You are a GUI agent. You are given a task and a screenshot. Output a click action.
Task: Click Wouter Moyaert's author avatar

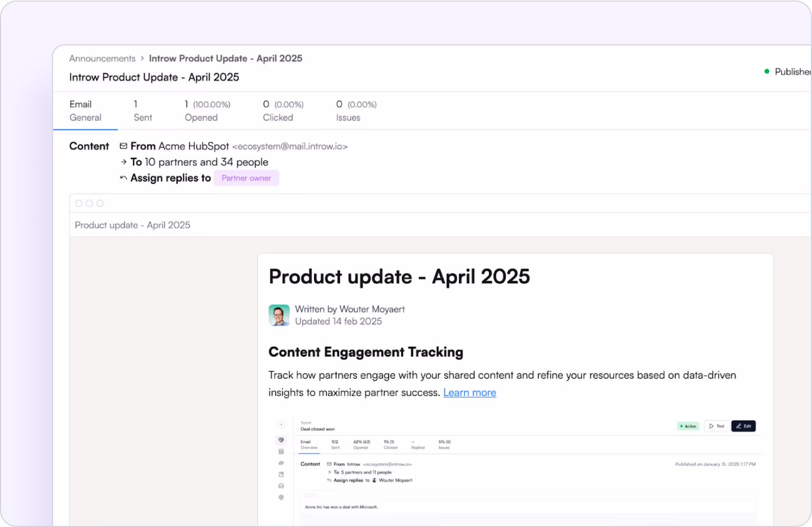pos(279,315)
